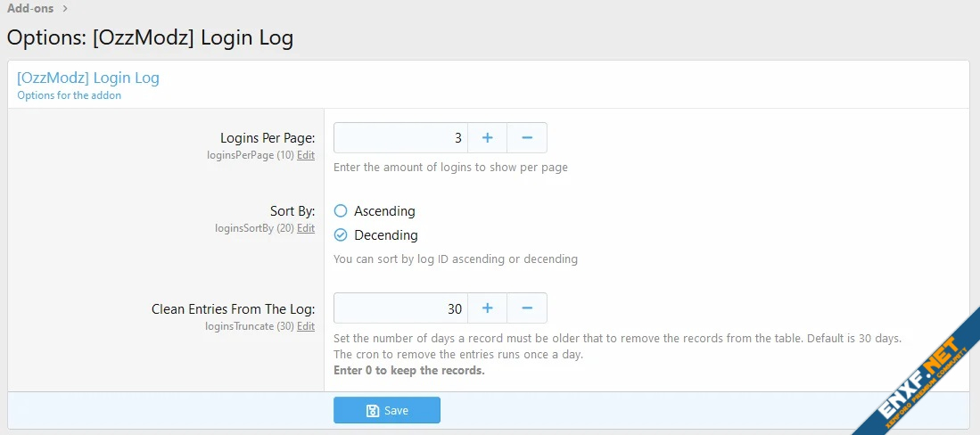Increase the Logins Per Page value
The width and height of the screenshot is (980, 435).
tap(488, 138)
